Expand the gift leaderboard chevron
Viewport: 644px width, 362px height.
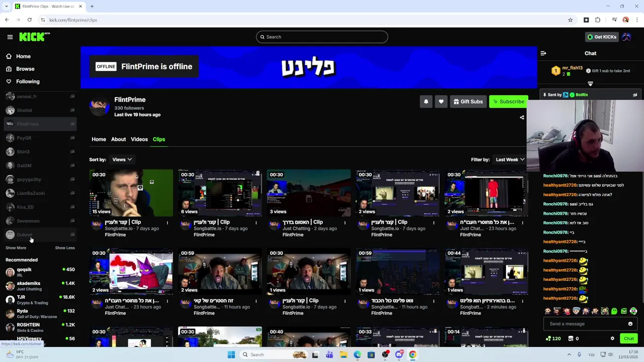click(590, 83)
